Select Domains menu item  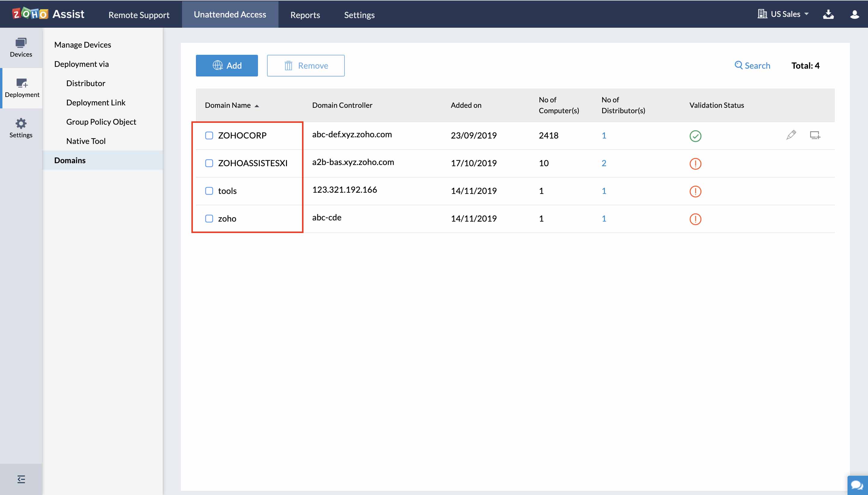click(103, 160)
